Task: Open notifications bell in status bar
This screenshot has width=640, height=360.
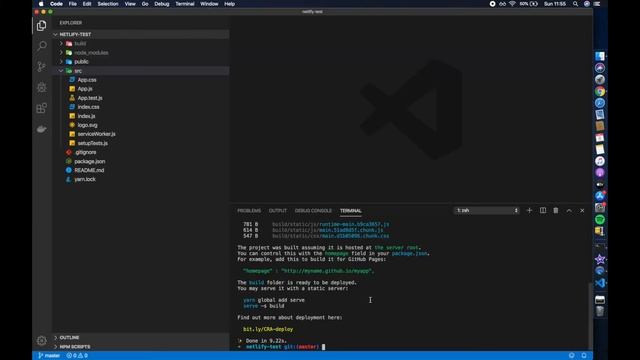Action: 584,356
